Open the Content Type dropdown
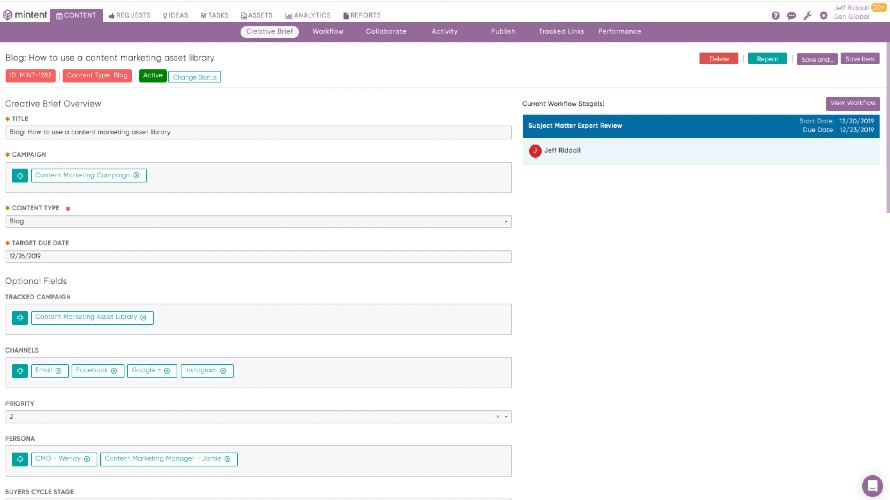This screenshot has height=500, width=890. point(258,221)
